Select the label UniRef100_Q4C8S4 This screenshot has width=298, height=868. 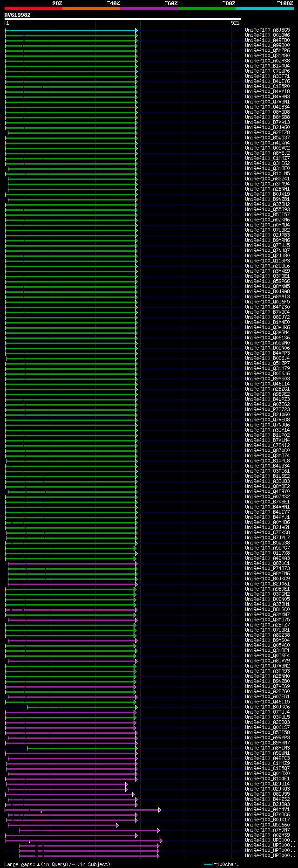[x=267, y=107]
